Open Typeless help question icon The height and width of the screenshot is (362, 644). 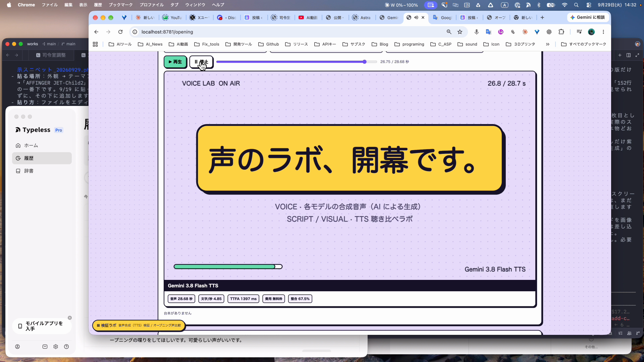(x=66, y=347)
